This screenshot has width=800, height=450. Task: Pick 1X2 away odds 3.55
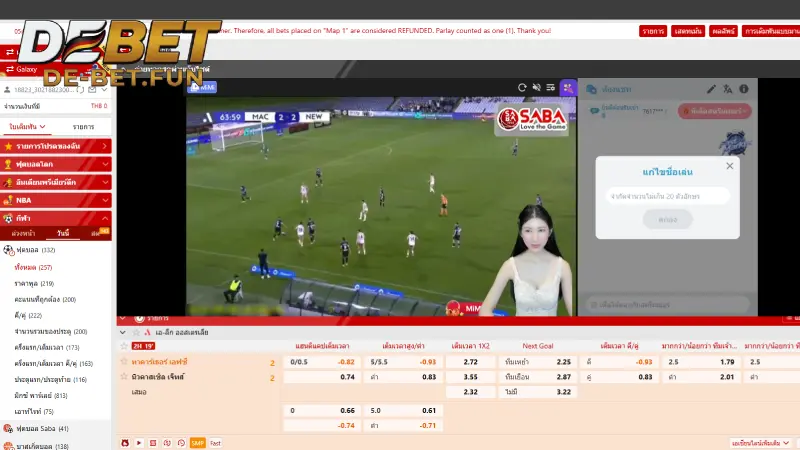tap(470, 377)
